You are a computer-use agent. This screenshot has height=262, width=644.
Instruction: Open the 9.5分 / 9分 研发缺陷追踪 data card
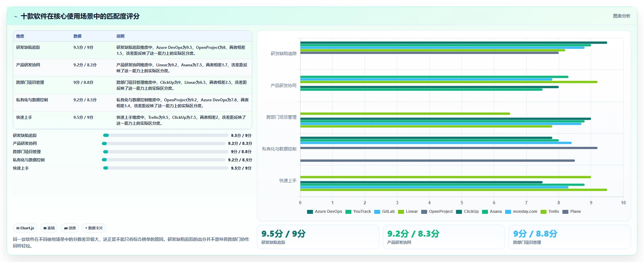(x=318, y=237)
